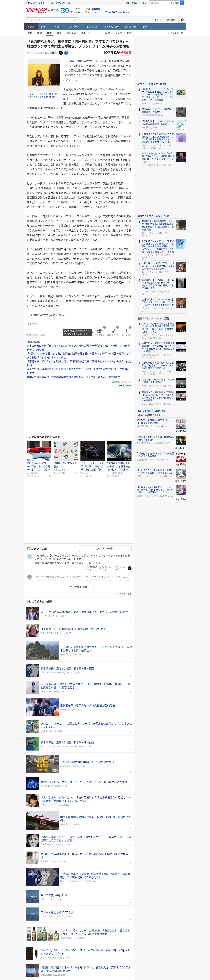This screenshot has height=980, width=210.
Task: Open comment count bubble showing 25
Action: tap(46, 53)
